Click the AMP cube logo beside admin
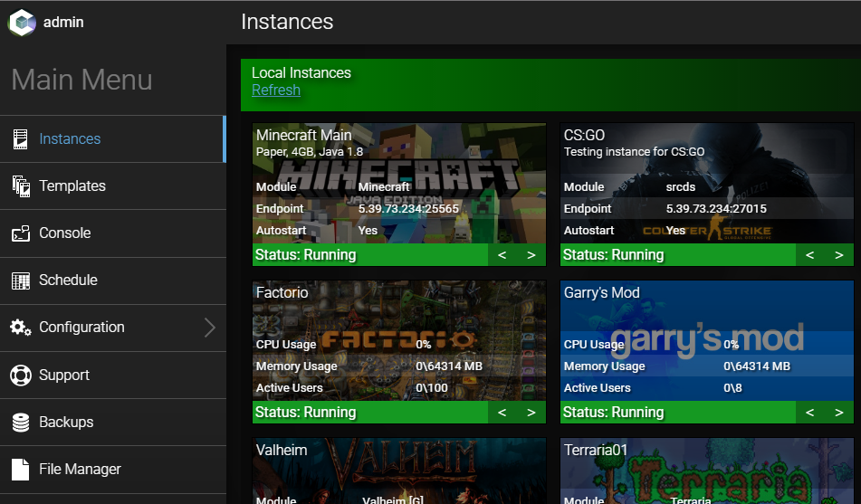The width and height of the screenshot is (861, 504). [x=22, y=23]
